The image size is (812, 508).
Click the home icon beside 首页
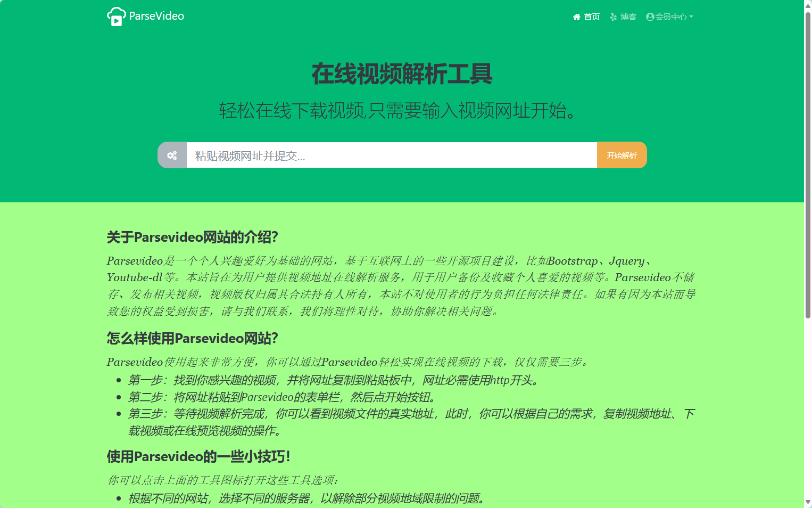point(577,17)
